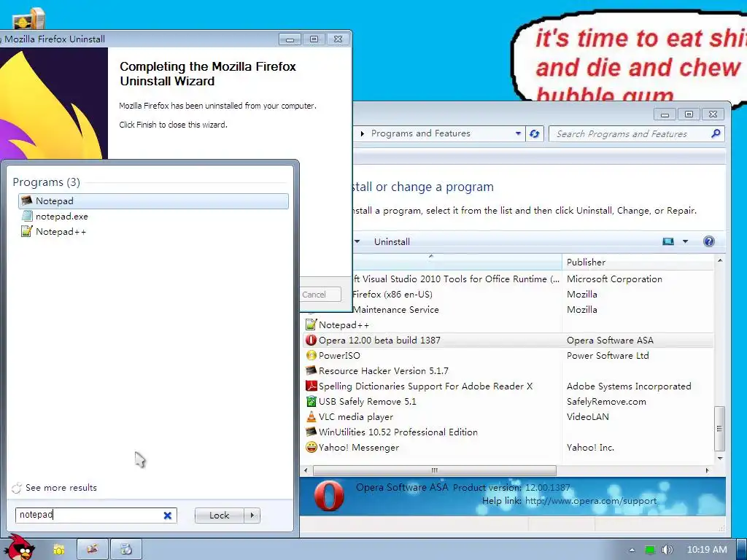
Task: Click the vertical scrollbar thumb in program list
Action: 720,429
